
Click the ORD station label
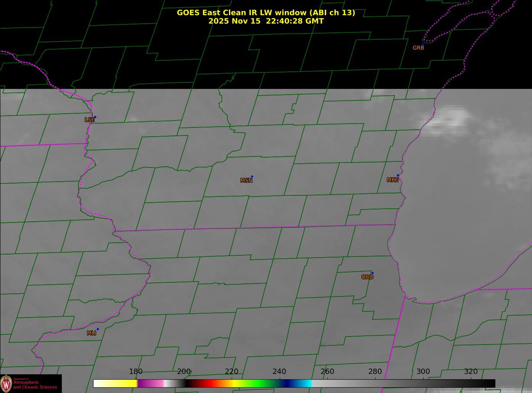(x=367, y=277)
